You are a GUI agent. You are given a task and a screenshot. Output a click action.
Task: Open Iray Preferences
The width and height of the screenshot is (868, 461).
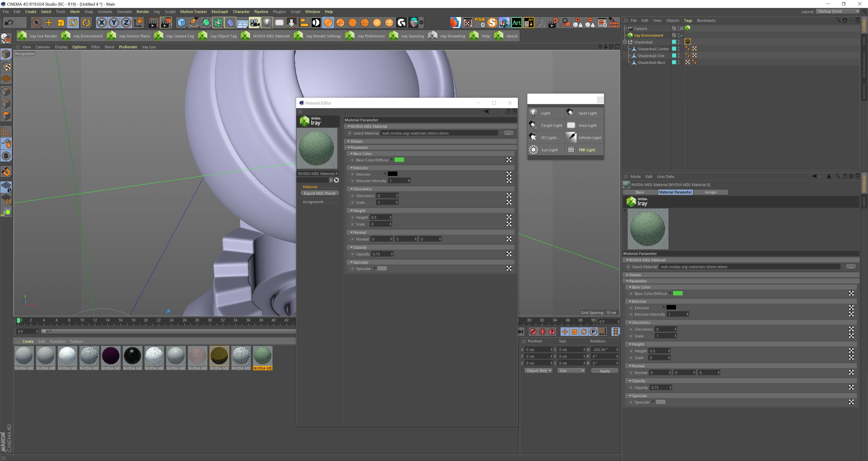365,36
